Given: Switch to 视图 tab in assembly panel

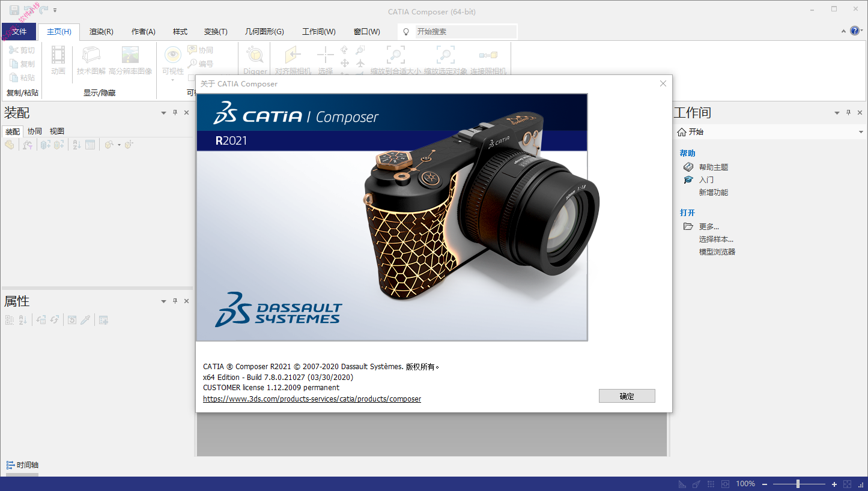Looking at the screenshot, I should [57, 131].
